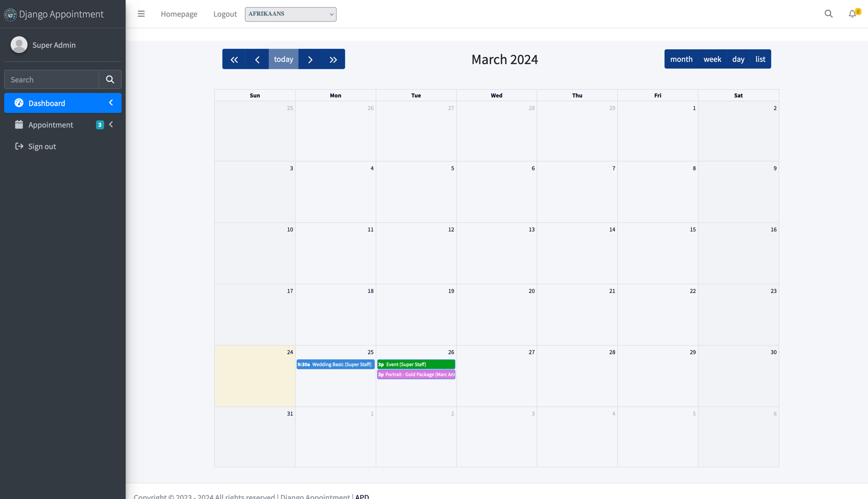Viewport: 868px width, 499px height.
Task: Select day number 25 of March
Action: click(x=371, y=352)
